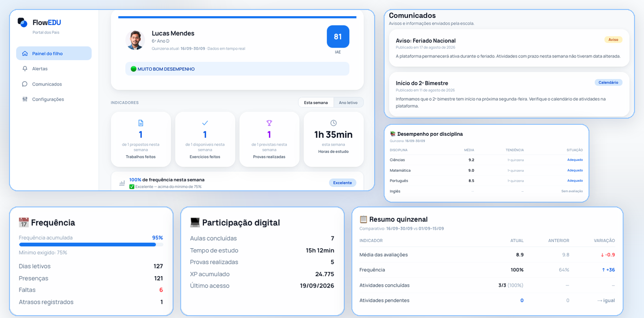Click the bell icon beside Alertas
Viewport: 644px width, 318px height.
click(25, 69)
